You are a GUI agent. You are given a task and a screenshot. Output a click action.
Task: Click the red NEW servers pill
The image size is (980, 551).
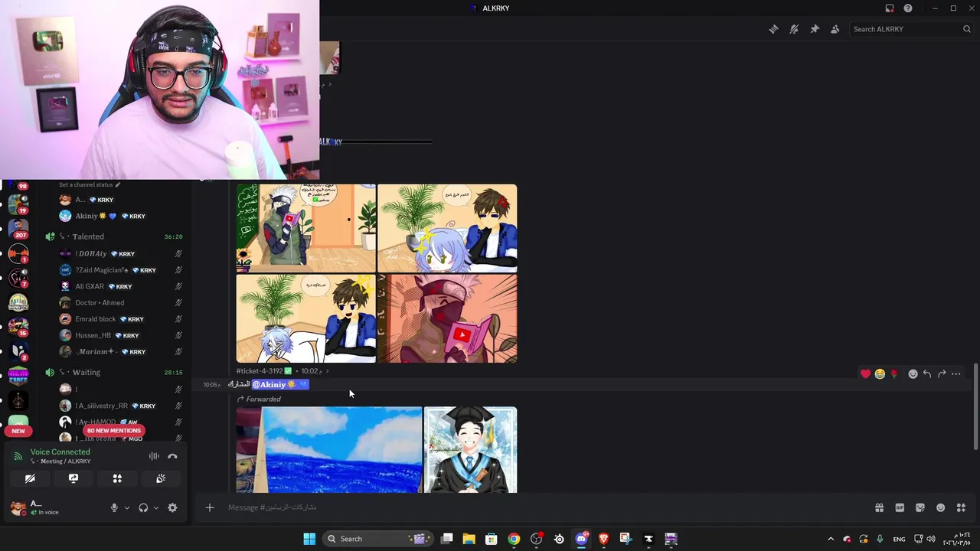click(x=18, y=431)
